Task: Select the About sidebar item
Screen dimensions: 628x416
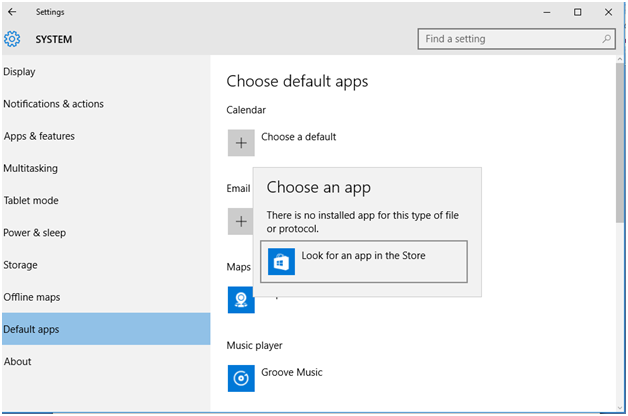Action: pyautogui.click(x=17, y=361)
